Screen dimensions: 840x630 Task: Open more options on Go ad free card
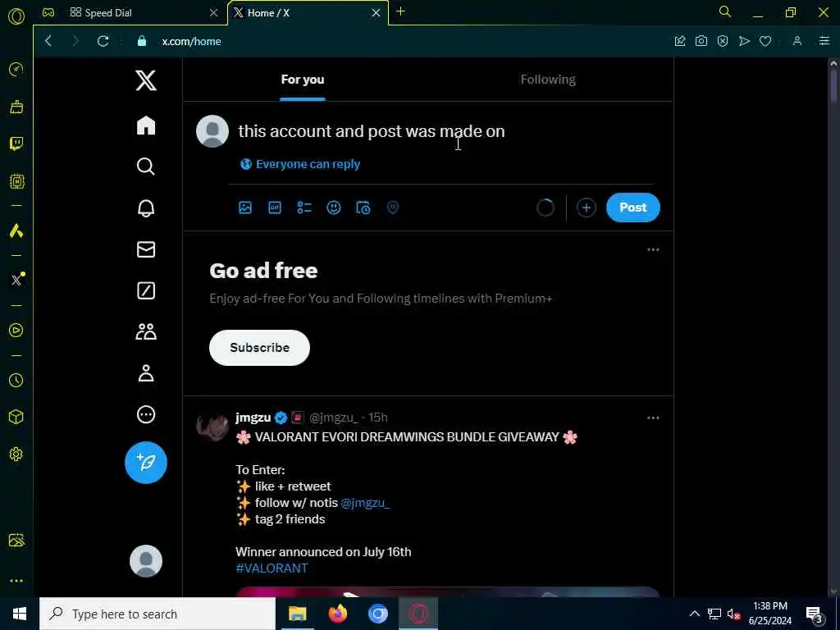click(652, 249)
